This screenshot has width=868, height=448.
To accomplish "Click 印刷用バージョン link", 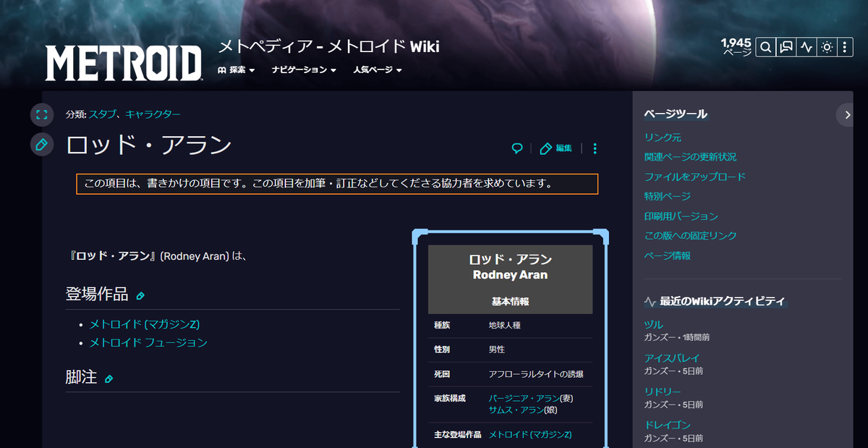I will pyautogui.click(x=681, y=216).
